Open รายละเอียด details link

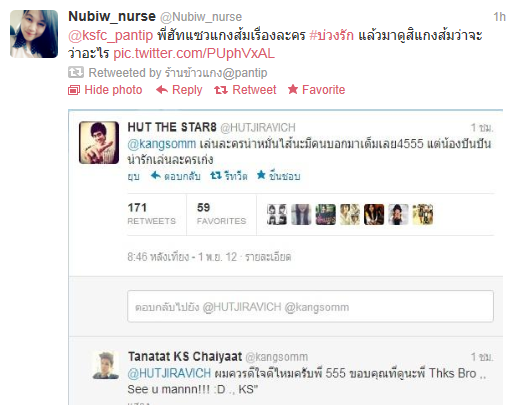[x=268, y=257]
